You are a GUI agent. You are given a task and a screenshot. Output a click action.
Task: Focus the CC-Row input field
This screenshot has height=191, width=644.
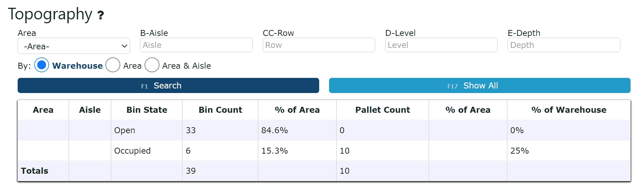pyautogui.click(x=319, y=45)
